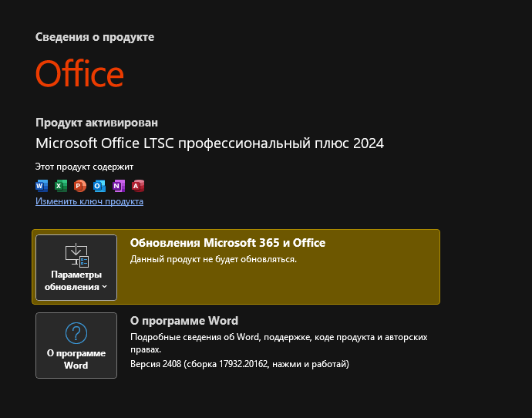Viewport: 532px width, 418px height.
Task: Open the 'Параметры обновления' dropdown button
Action: click(x=76, y=268)
